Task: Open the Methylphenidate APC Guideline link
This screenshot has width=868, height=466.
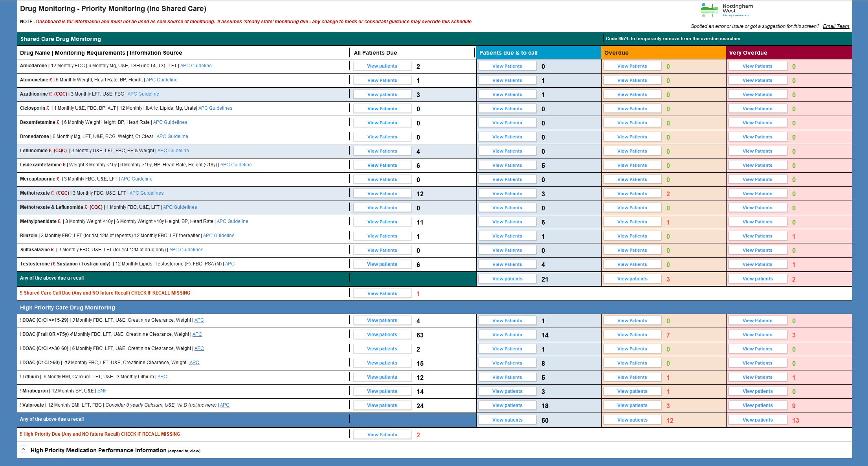Action: (232, 221)
